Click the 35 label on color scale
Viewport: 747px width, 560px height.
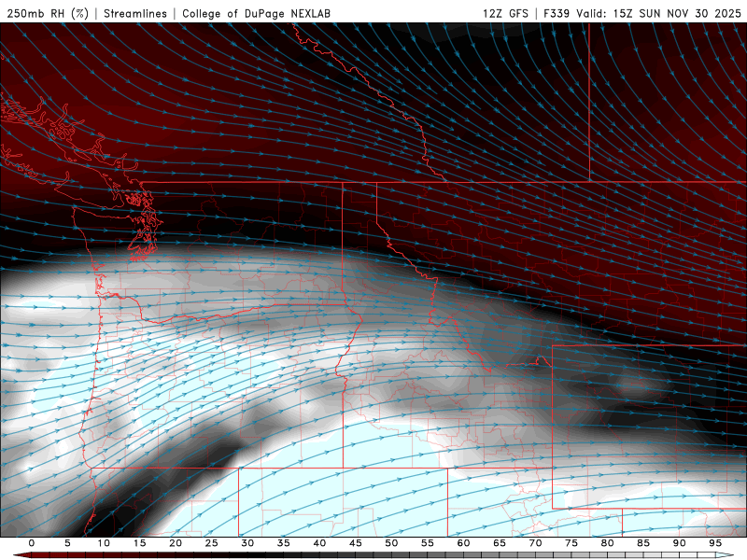click(284, 543)
